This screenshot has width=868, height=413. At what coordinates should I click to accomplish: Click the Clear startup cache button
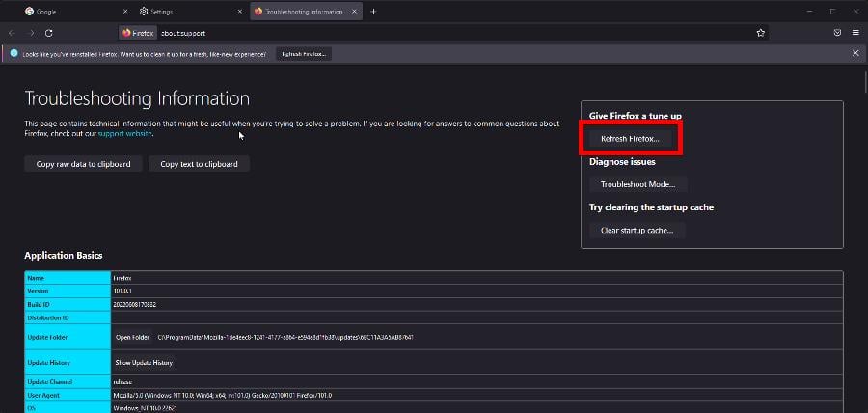pyautogui.click(x=637, y=231)
